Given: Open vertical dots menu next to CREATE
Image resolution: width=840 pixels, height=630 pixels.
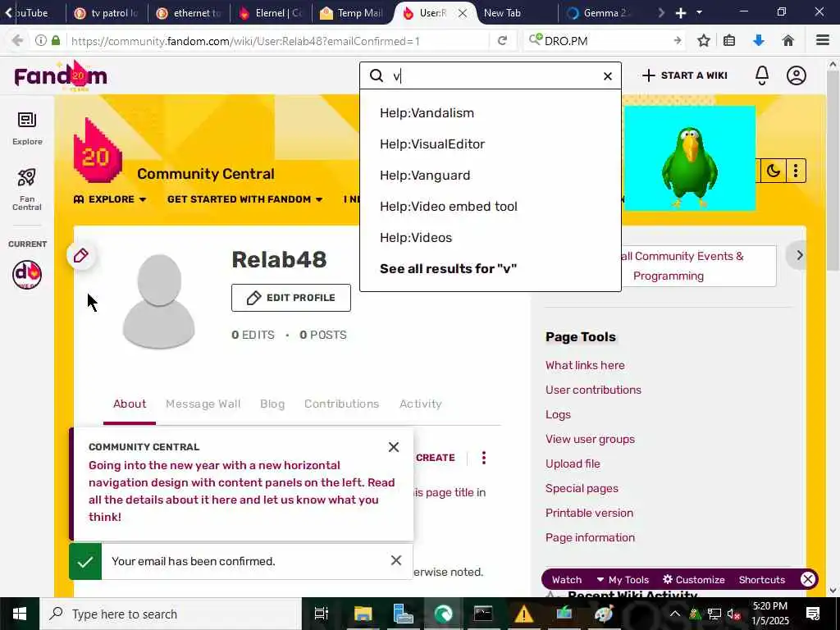Looking at the screenshot, I should [484, 458].
